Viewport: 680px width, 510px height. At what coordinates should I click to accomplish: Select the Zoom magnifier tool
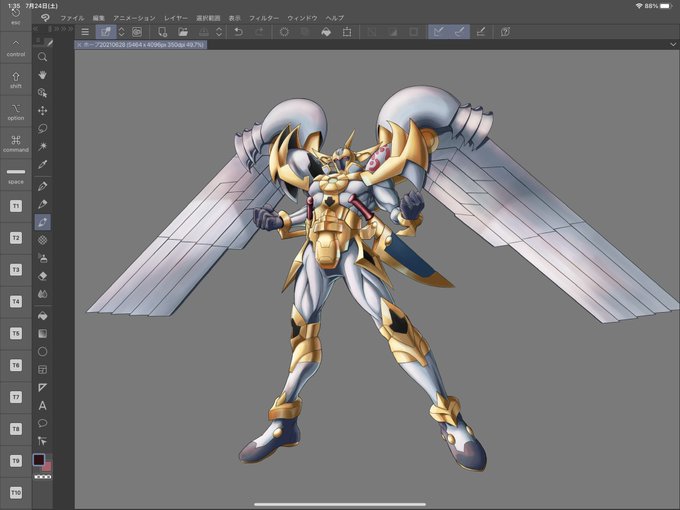pyautogui.click(x=42, y=57)
